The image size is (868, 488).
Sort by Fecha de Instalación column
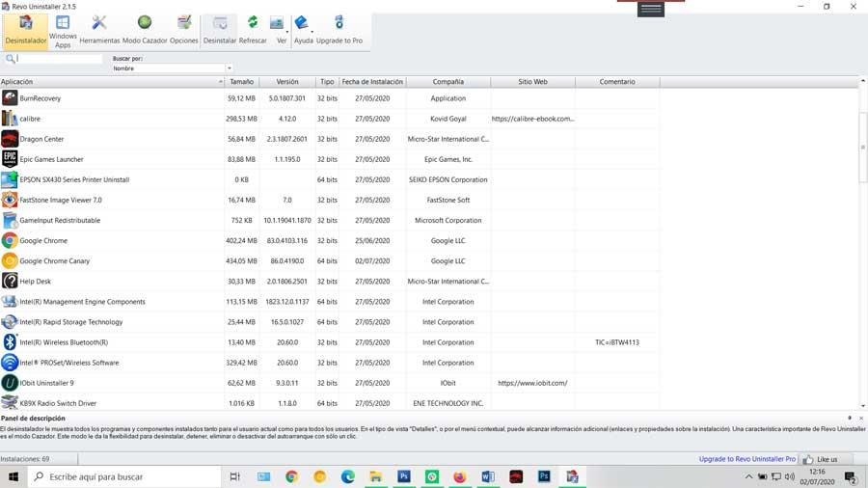(x=372, y=81)
